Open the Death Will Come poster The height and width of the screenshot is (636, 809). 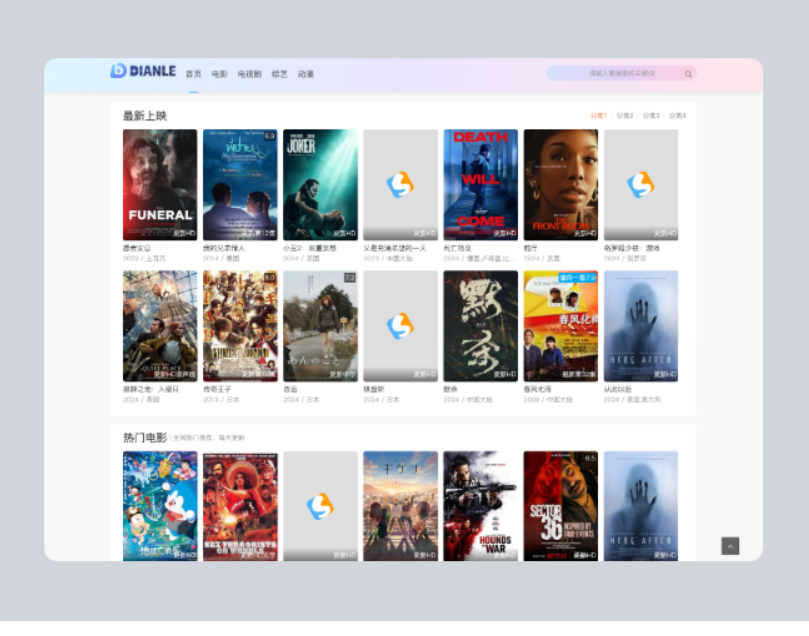tap(481, 185)
